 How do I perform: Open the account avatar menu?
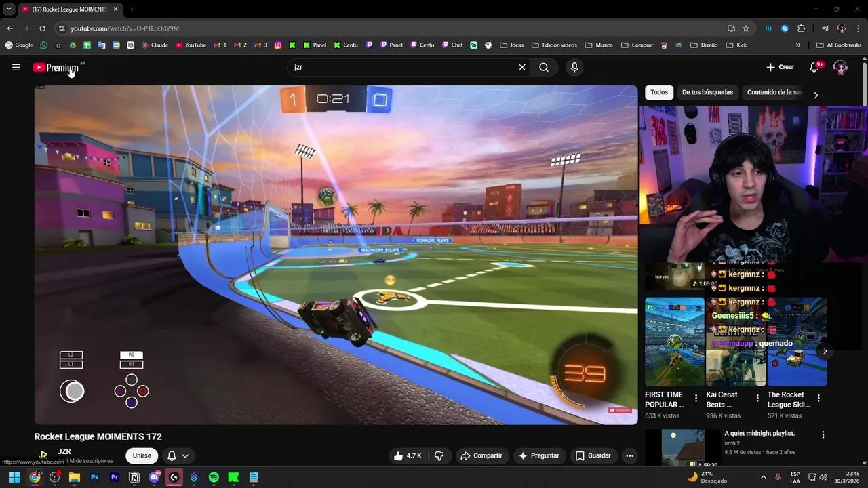[x=840, y=67]
